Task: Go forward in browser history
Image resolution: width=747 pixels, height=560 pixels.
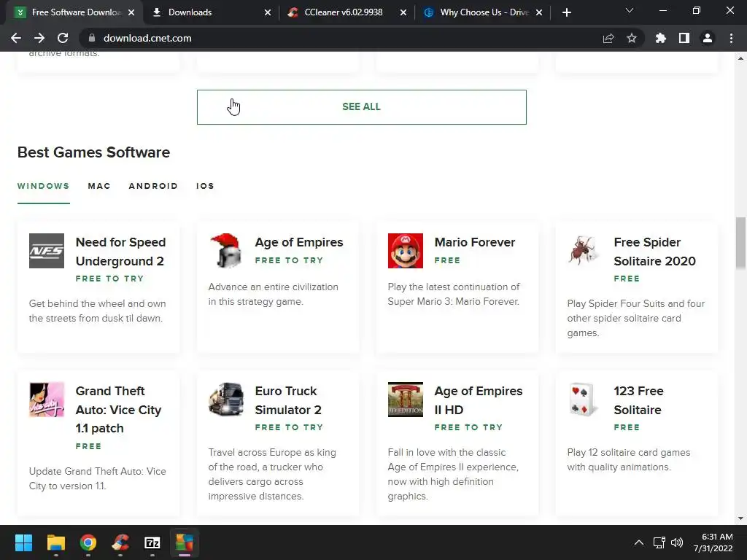Action: tap(39, 38)
